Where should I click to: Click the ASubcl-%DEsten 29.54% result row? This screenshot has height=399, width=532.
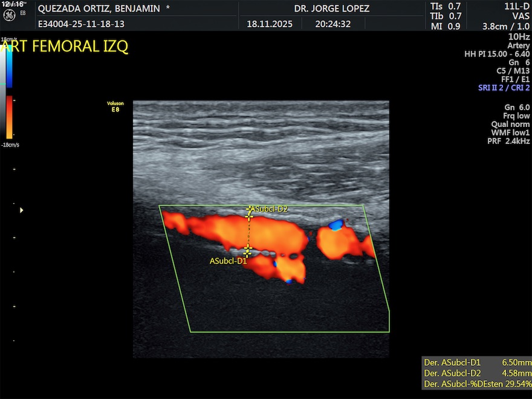(477, 384)
